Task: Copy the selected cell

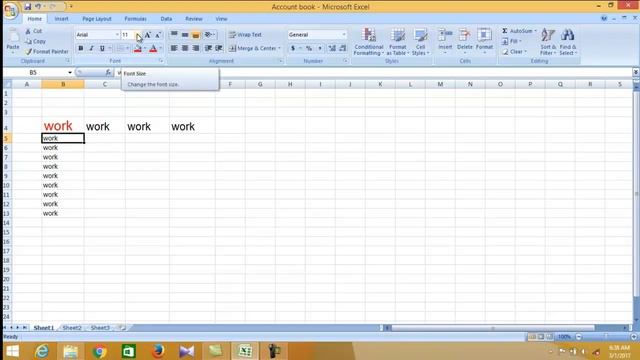Action: 36,41
